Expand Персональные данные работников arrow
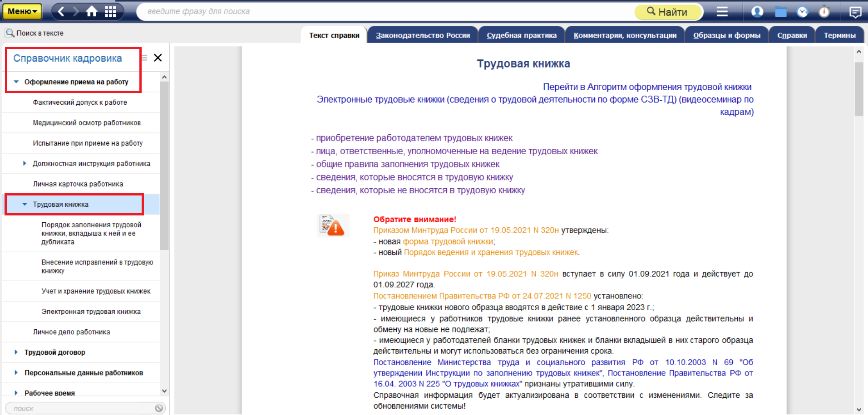 (x=16, y=372)
